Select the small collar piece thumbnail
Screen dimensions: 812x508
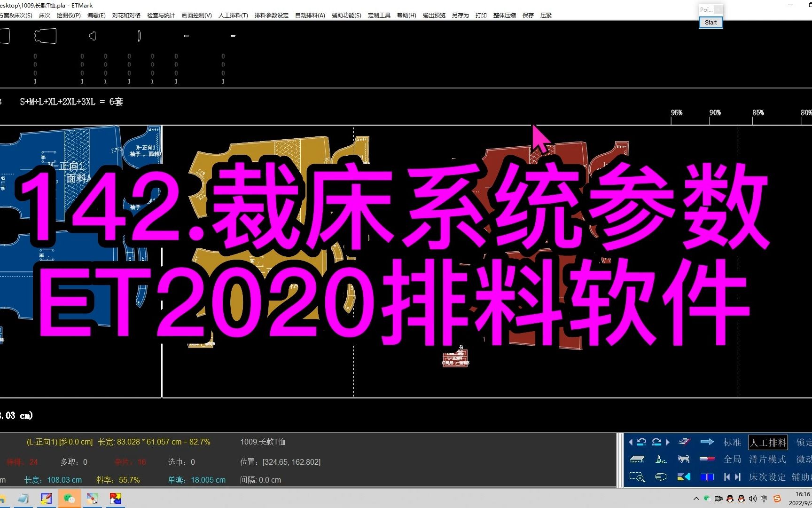point(93,36)
